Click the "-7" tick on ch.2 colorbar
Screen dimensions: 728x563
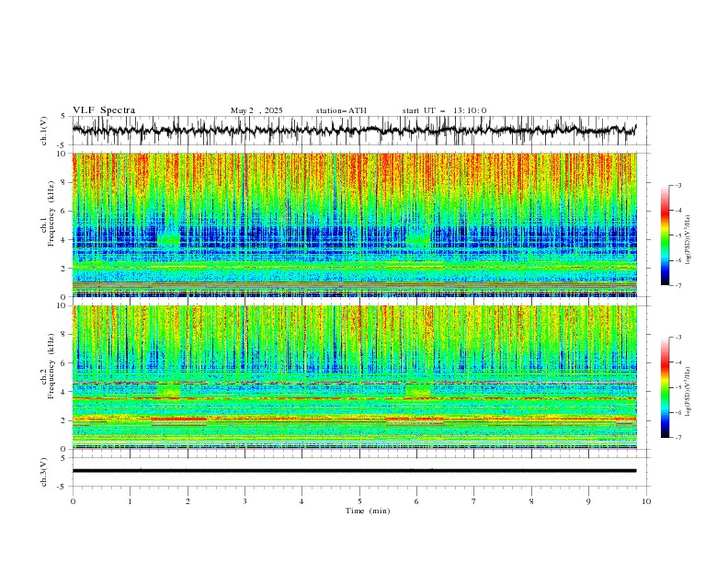pyautogui.click(x=678, y=437)
